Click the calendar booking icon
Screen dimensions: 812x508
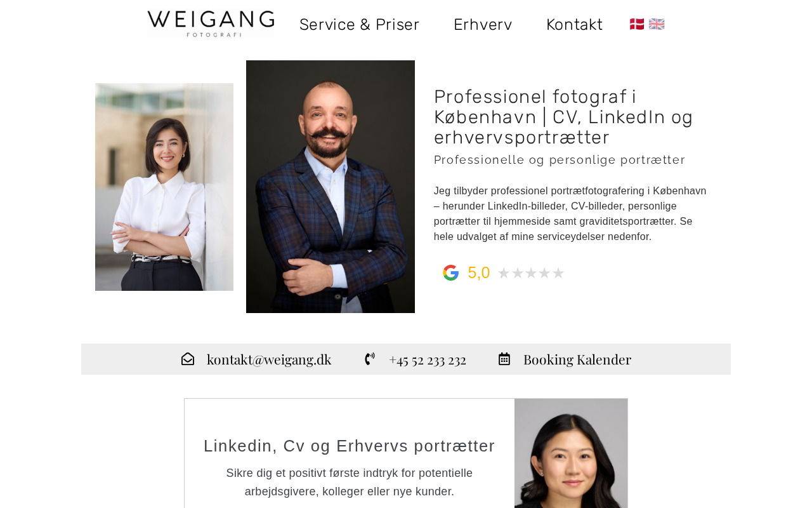point(504,359)
